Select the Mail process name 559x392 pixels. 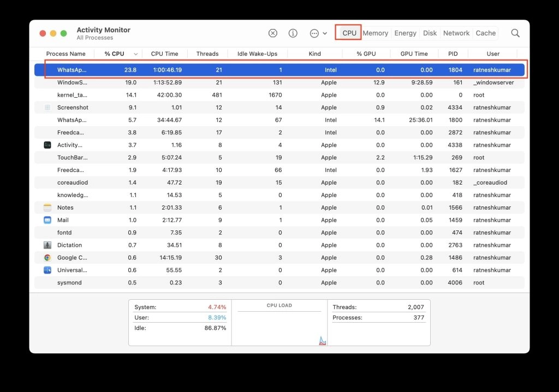[63, 220]
